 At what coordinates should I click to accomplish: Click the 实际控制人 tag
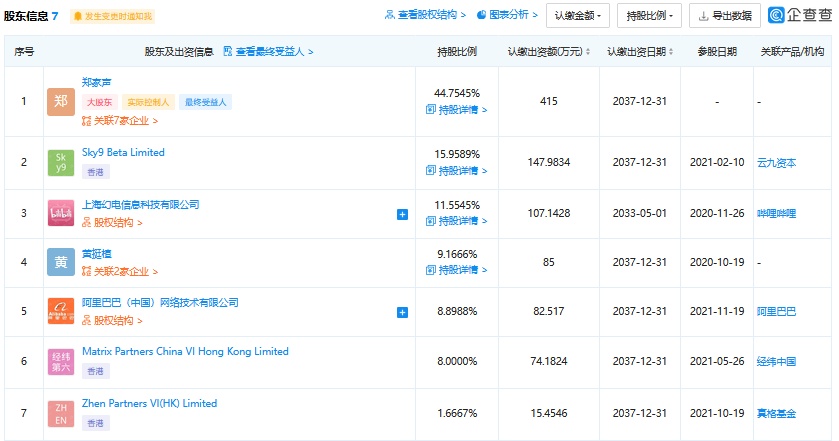(148, 102)
